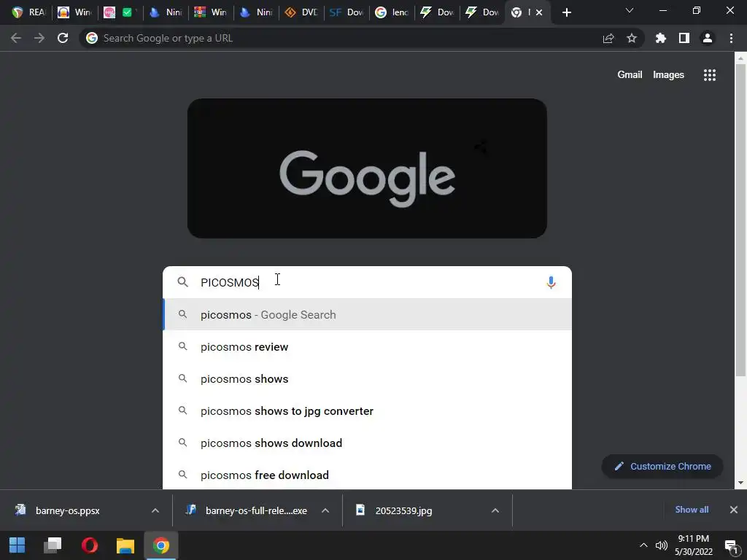Switch to the SF Dow tab
The image size is (747, 560).
347,12
